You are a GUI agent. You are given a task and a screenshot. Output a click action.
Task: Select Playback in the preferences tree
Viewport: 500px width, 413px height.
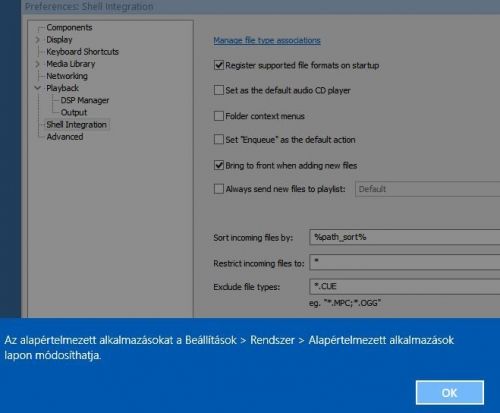tap(62, 88)
